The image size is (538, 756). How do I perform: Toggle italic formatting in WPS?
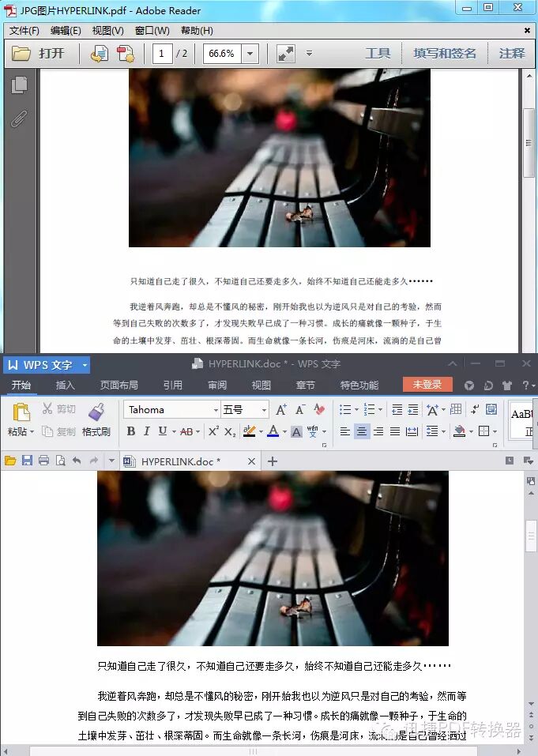(147, 431)
